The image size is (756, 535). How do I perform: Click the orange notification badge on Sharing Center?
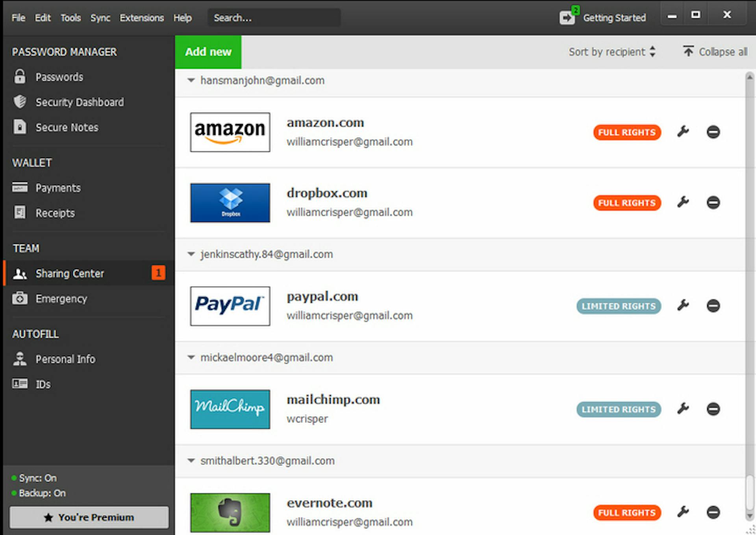click(158, 273)
